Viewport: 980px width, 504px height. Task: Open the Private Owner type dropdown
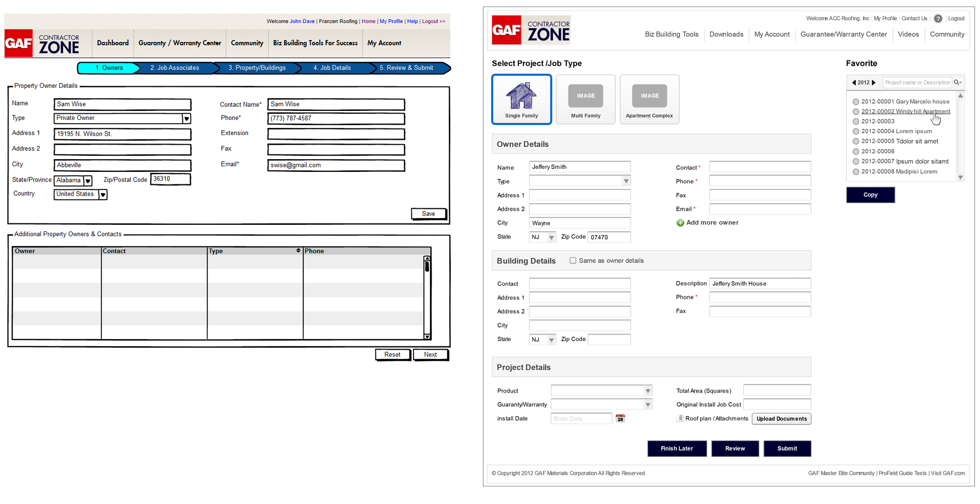pos(186,118)
